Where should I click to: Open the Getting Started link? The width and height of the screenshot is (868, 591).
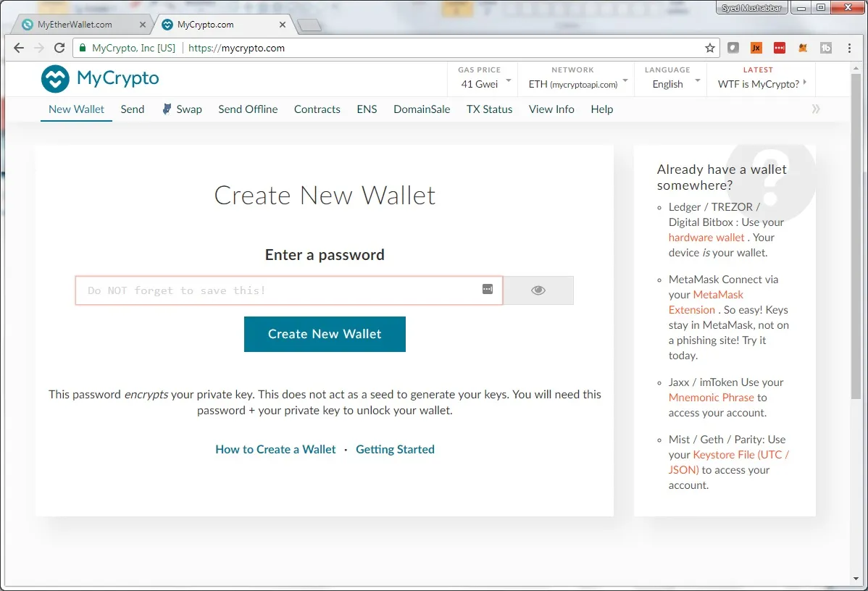tap(396, 449)
